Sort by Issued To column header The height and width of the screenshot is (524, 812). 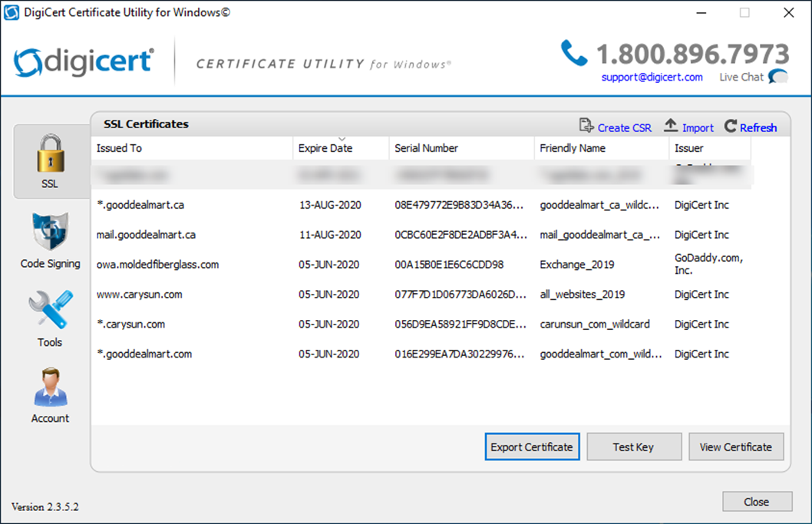192,148
